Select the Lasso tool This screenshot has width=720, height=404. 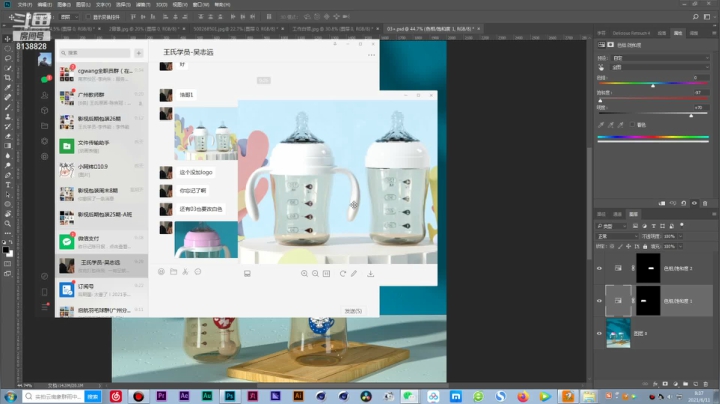pos(7,58)
